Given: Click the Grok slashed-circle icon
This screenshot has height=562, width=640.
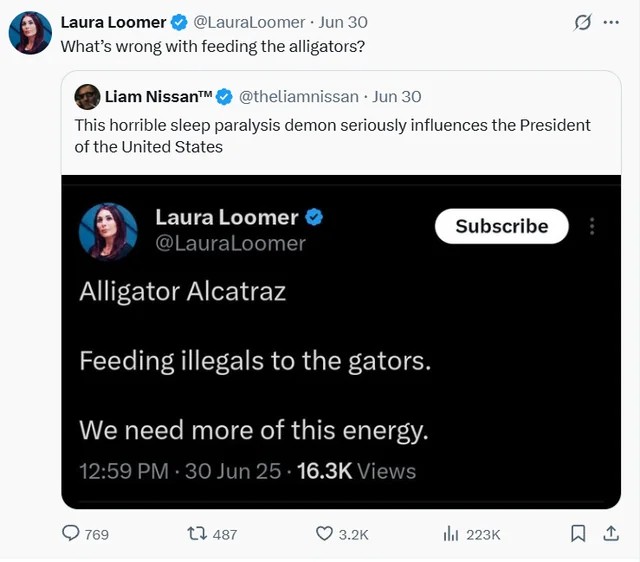Looking at the screenshot, I should pos(582,22).
